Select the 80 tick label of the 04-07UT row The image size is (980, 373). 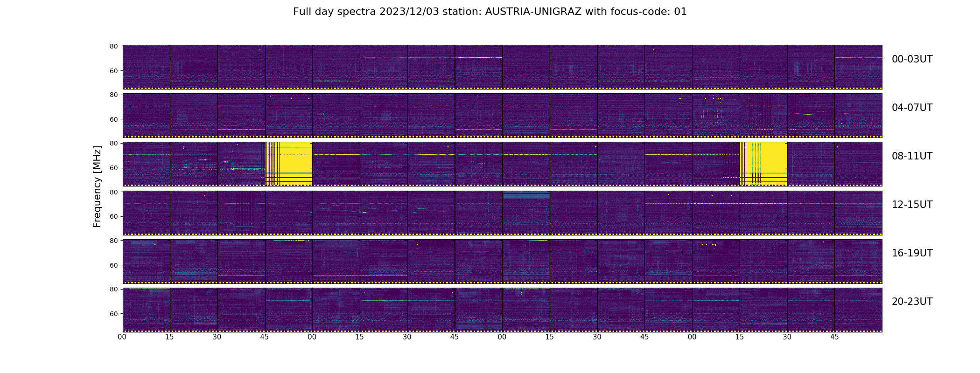pyautogui.click(x=113, y=95)
